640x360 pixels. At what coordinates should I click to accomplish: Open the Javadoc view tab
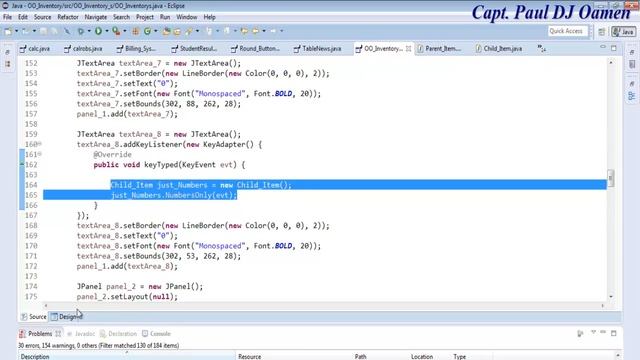(x=81, y=334)
